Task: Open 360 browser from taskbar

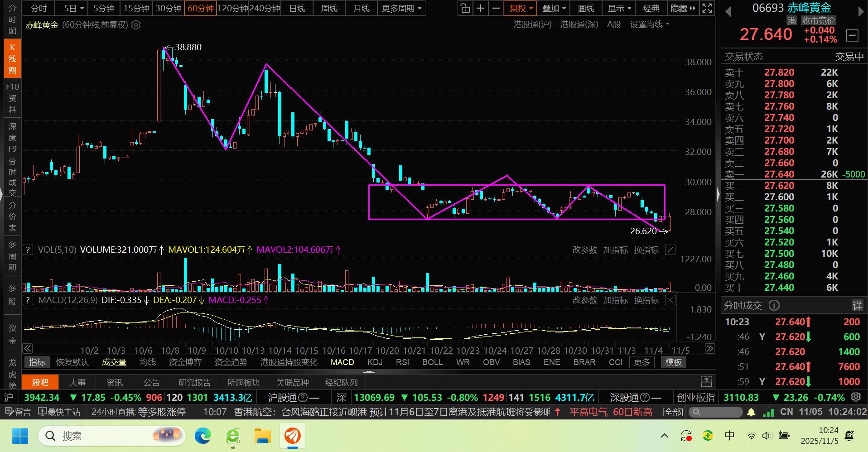Action: 233,436
